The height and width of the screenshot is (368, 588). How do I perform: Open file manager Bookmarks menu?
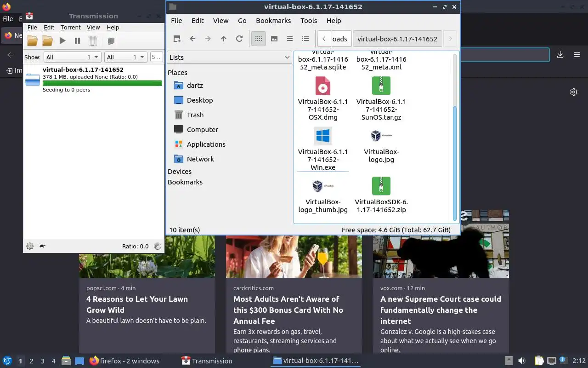(x=273, y=21)
